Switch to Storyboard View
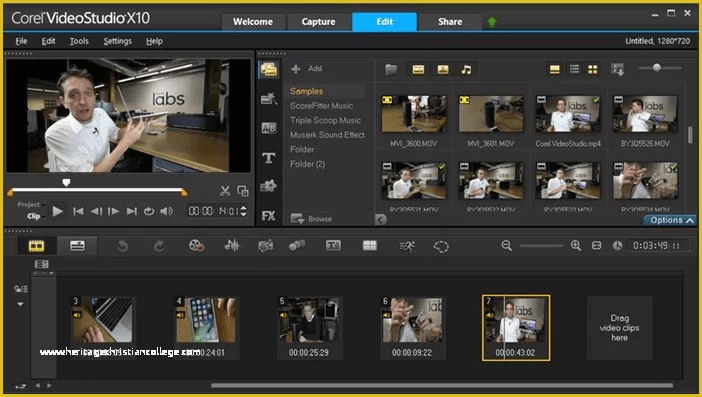702x397 pixels. 37,246
